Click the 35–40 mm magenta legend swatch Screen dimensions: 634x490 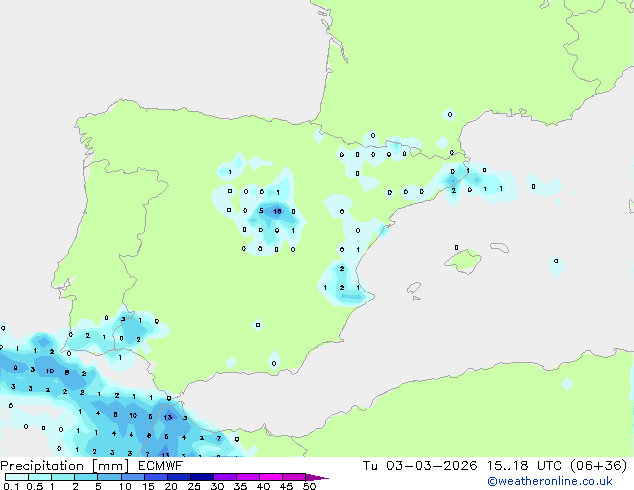[x=248, y=477]
